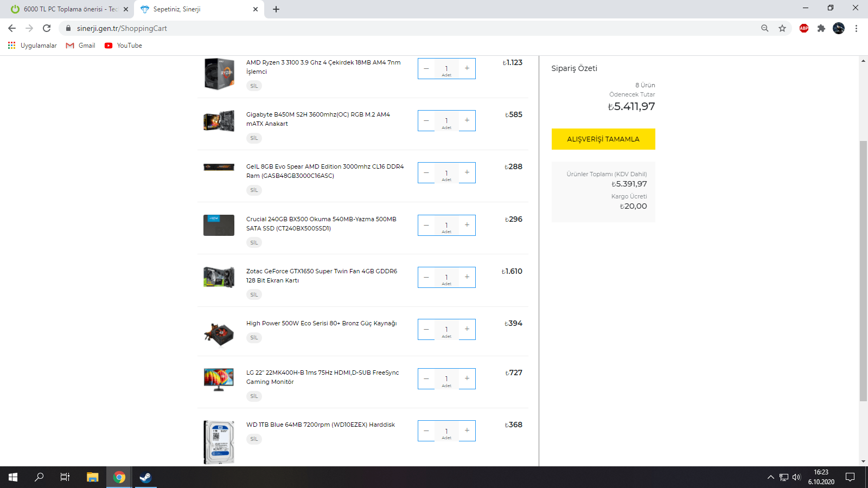Open the LG 22MK400H-B Gaming Monitör link
Screen dimensions: 868x488
(322, 377)
